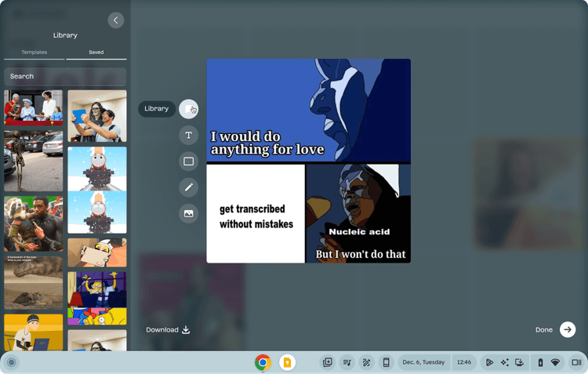This screenshot has height=374, width=588.
Task: Click the Done arrow button
Action: pyautogui.click(x=568, y=330)
